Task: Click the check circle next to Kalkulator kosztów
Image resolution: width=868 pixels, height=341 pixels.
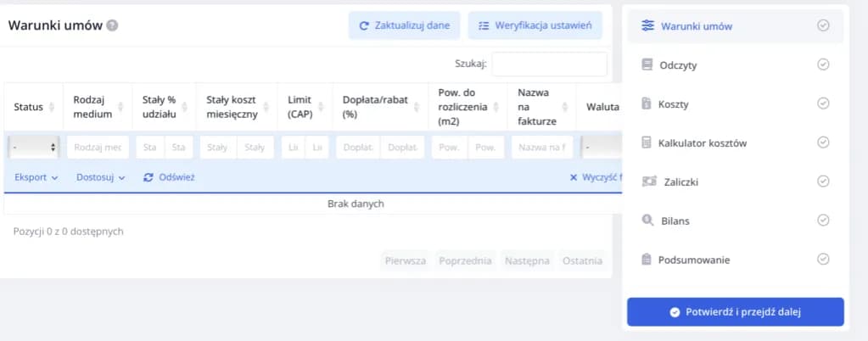Action: (823, 143)
